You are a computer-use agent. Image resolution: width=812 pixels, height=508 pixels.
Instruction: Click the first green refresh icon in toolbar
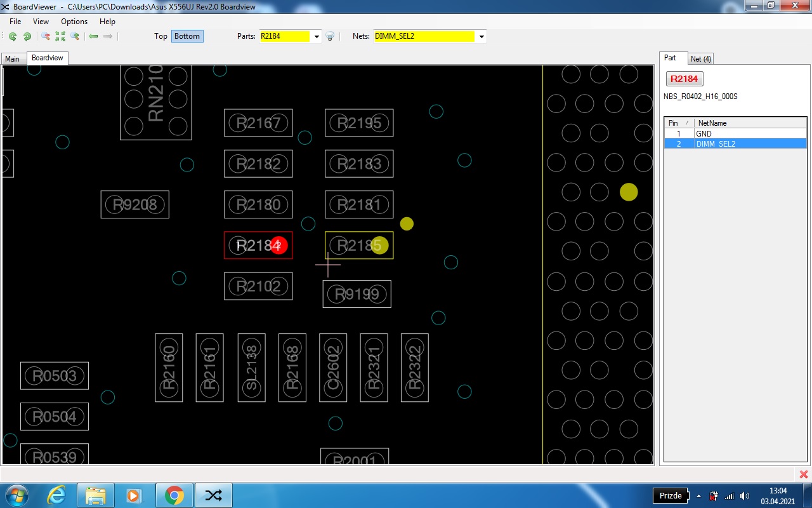pyautogui.click(x=13, y=36)
